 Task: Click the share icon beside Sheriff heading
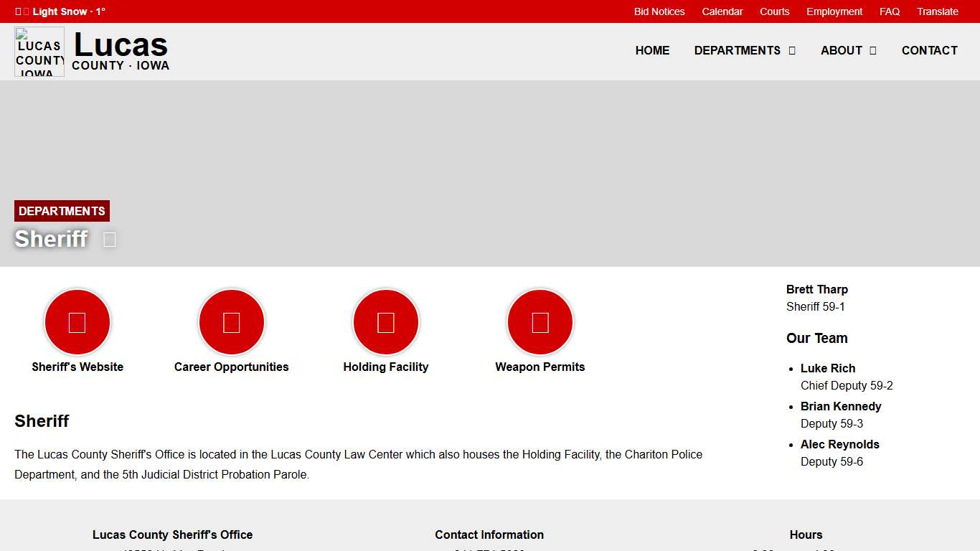[x=108, y=239]
